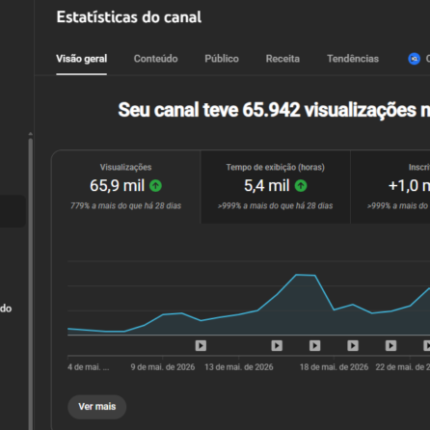Select the Tempo de exibição (horas) card
The width and height of the screenshot is (430, 430).
point(275,187)
